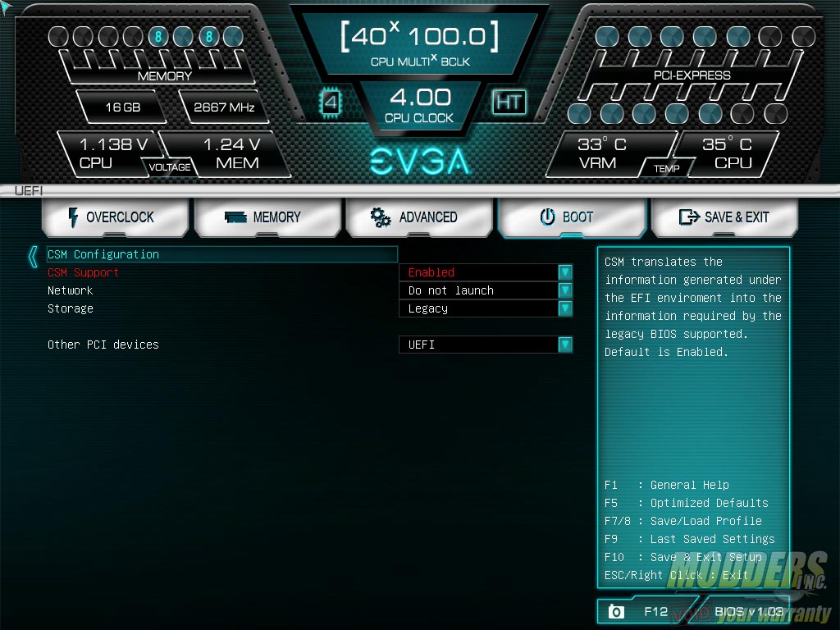
Task: Click the F12 camera screenshot icon
Action: 616,612
